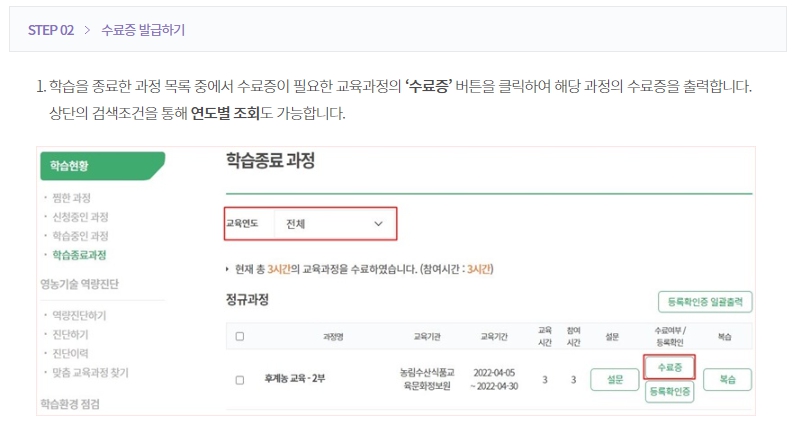Click 등록확인증 일괄출력 button

[x=704, y=302]
